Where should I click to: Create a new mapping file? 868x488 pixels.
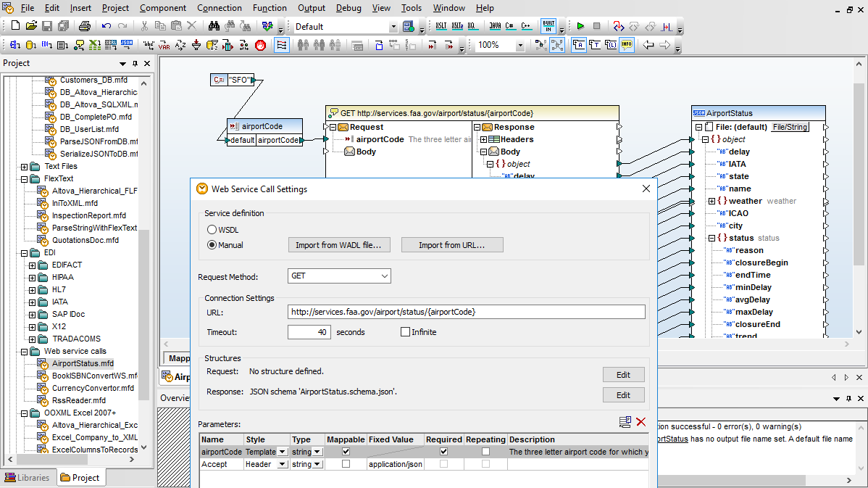(15, 26)
